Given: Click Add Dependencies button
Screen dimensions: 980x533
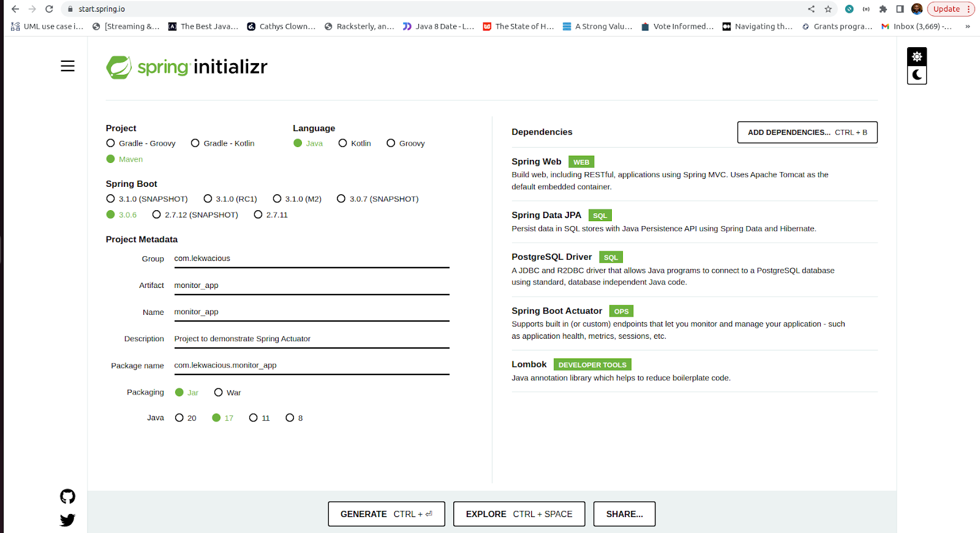Looking at the screenshot, I should coord(807,132).
